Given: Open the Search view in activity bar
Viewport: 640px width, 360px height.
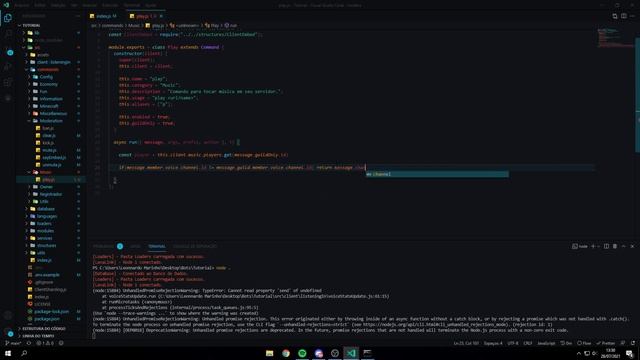Looking at the screenshot, I should (x=8, y=34).
